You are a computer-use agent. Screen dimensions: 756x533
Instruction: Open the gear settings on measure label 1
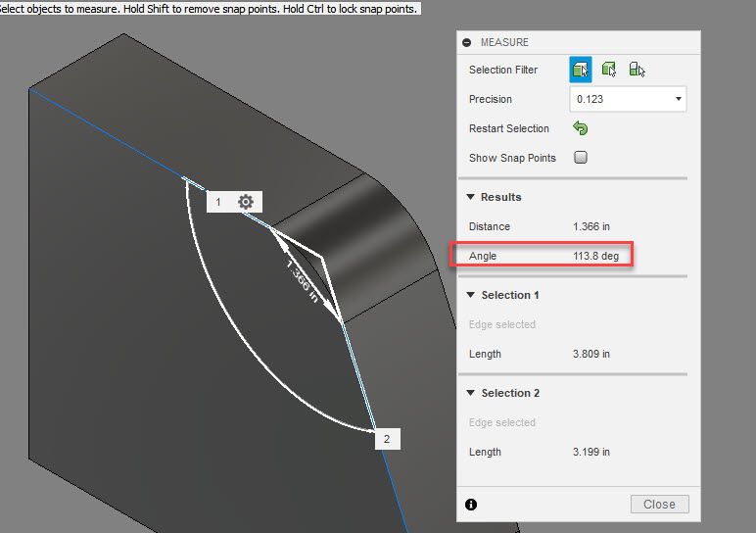[x=246, y=202]
